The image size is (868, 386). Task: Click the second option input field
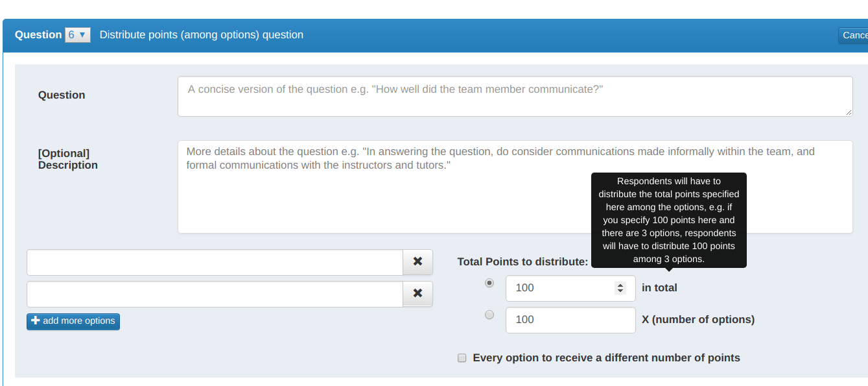pos(215,294)
